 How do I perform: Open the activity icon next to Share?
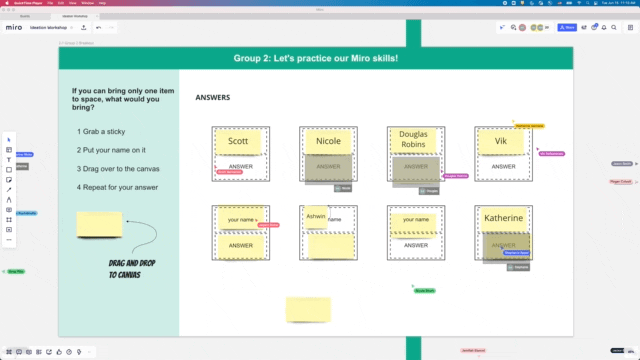[x=584, y=27]
